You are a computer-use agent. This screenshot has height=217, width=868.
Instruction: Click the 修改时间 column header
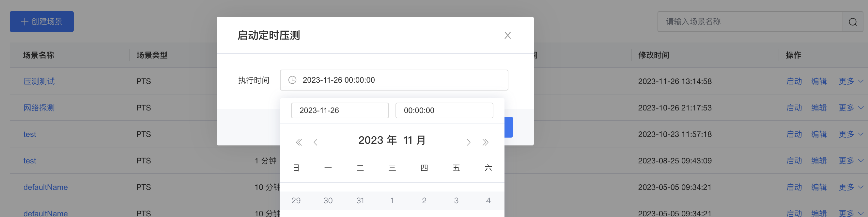pyautogui.click(x=654, y=55)
